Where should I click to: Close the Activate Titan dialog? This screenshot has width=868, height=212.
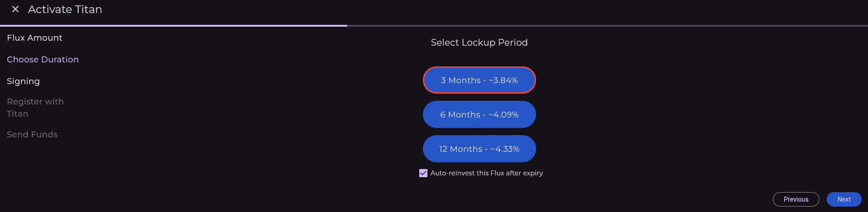point(15,9)
